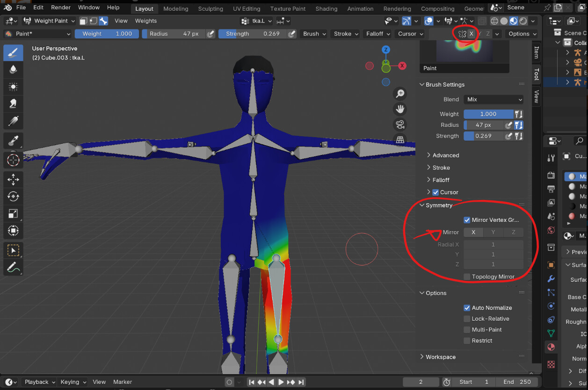Open the Render properties tab icon
This screenshot has width=588, height=390.
[x=551, y=175]
